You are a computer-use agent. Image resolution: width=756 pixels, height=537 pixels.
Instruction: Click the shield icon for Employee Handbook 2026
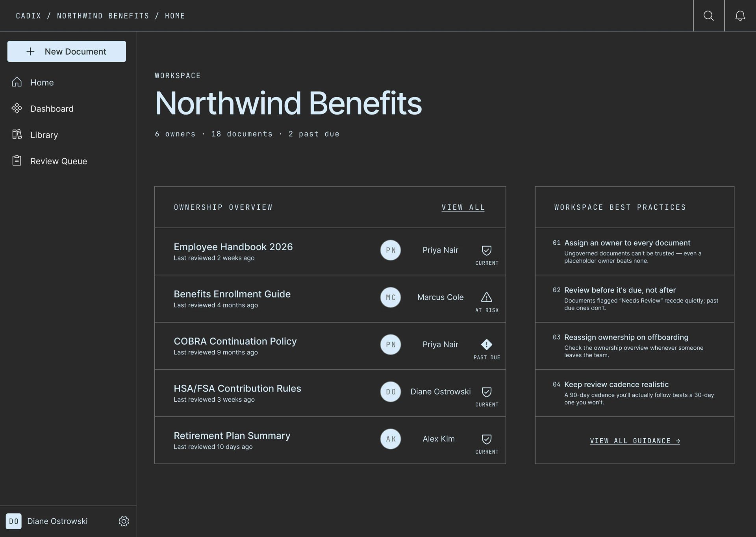(487, 250)
